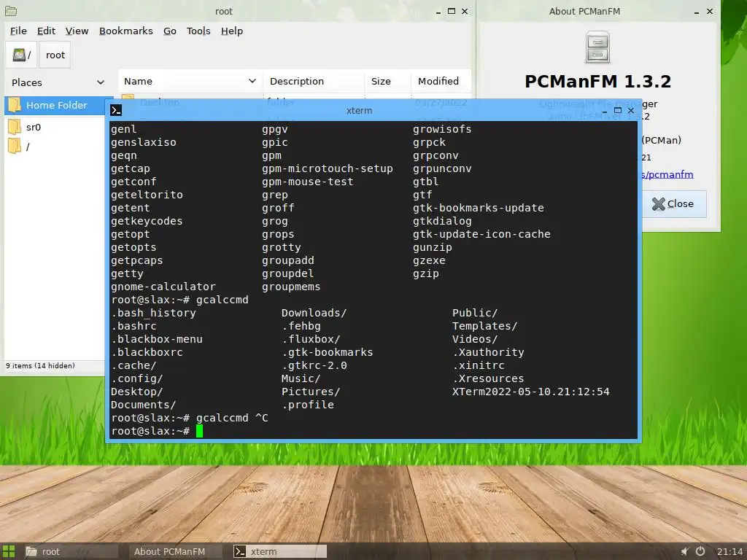Screen dimensions: 747x560
Task: Click '.Xauthority' in terminal listing
Action: tap(488, 352)
